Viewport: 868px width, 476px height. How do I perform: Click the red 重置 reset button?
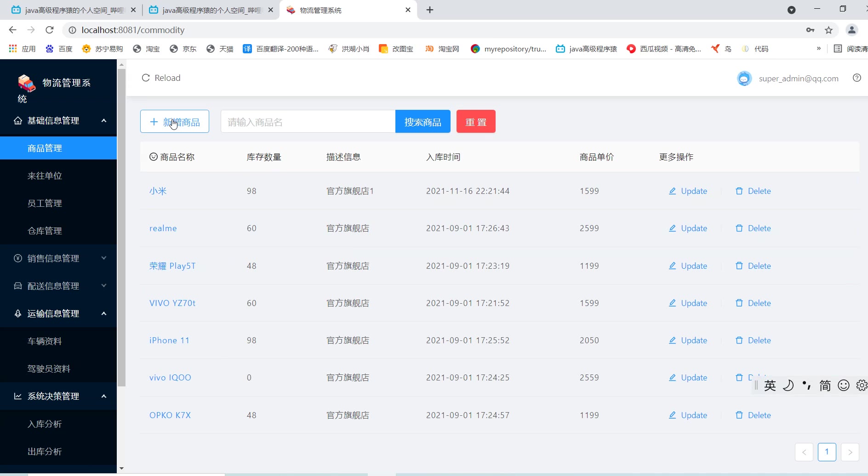click(x=476, y=122)
